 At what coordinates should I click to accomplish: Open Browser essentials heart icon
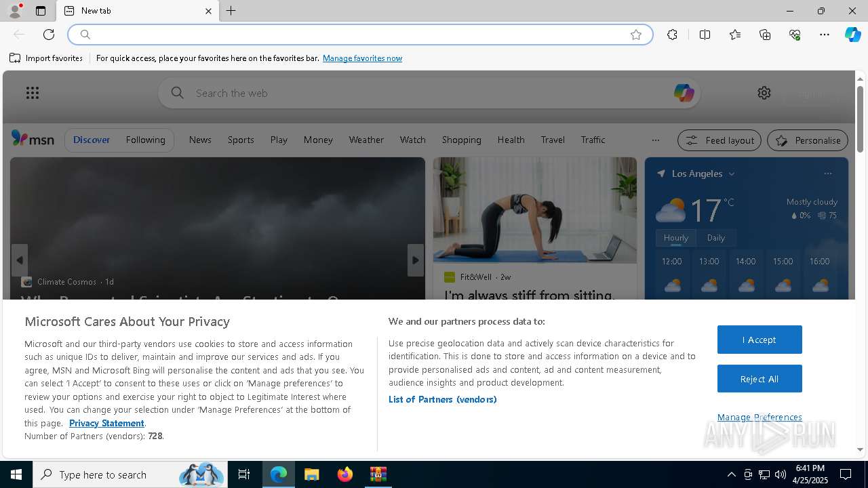795,35
